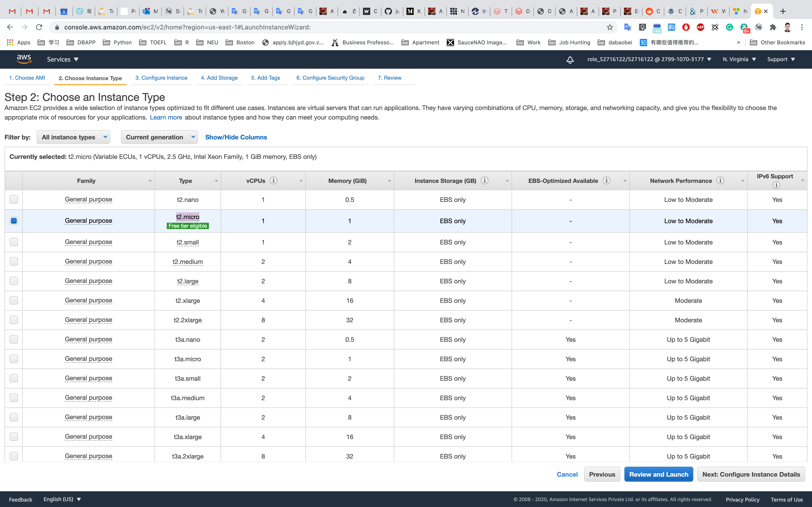Click the EBS-Optimized Available info icon

[606, 181]
